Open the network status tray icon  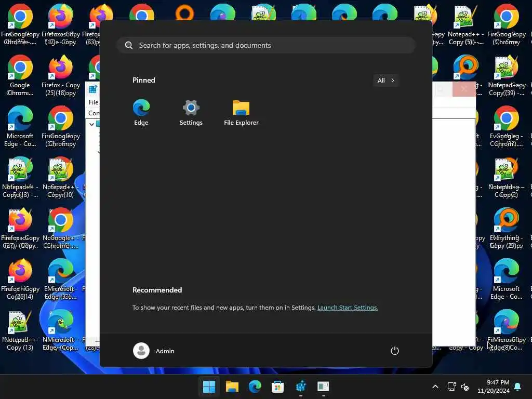click(x=451, y=387)
